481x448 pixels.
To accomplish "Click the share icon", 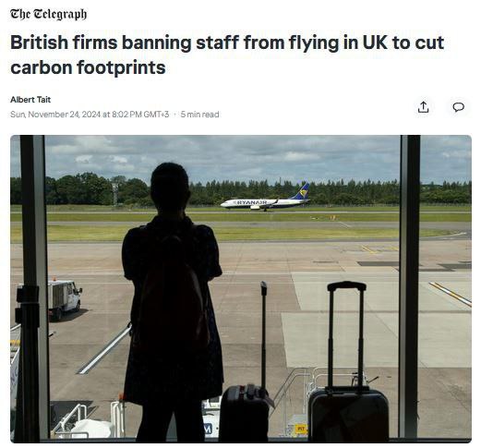I will click(423, 107).
